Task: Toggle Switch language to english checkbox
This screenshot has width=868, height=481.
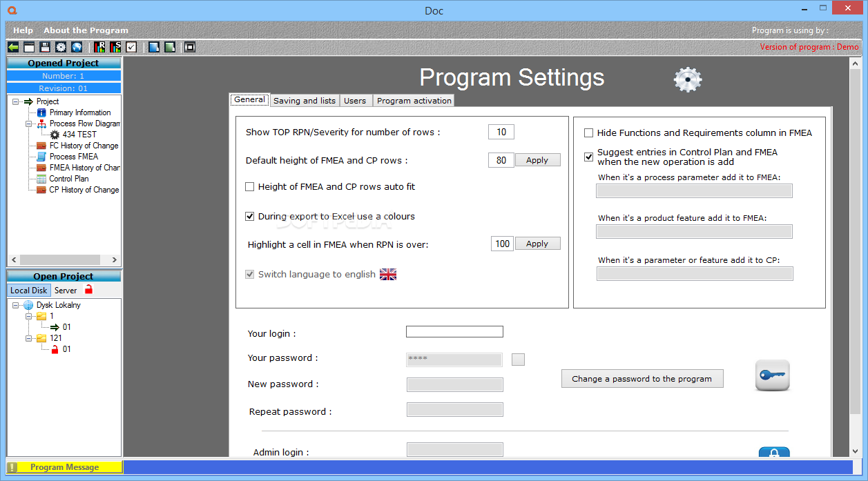Action: pos(250,274)
